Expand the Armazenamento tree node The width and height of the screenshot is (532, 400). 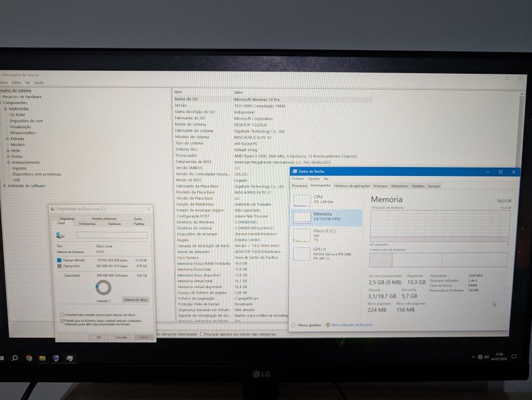9,163
